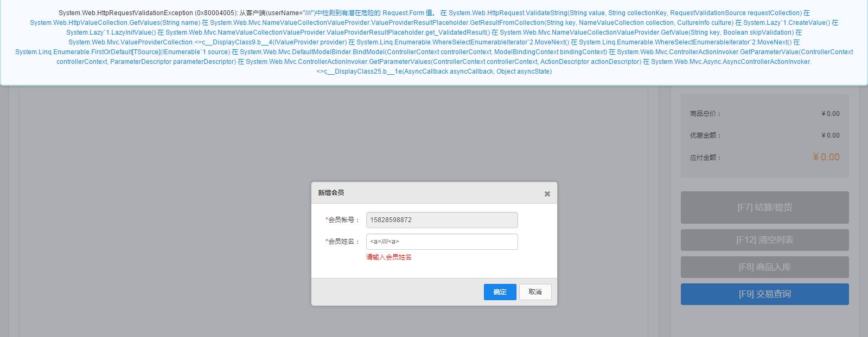Screen dimensions: 868x337
Task: Click the 新增会员 dialog title
Action: [x=331, y=193]
